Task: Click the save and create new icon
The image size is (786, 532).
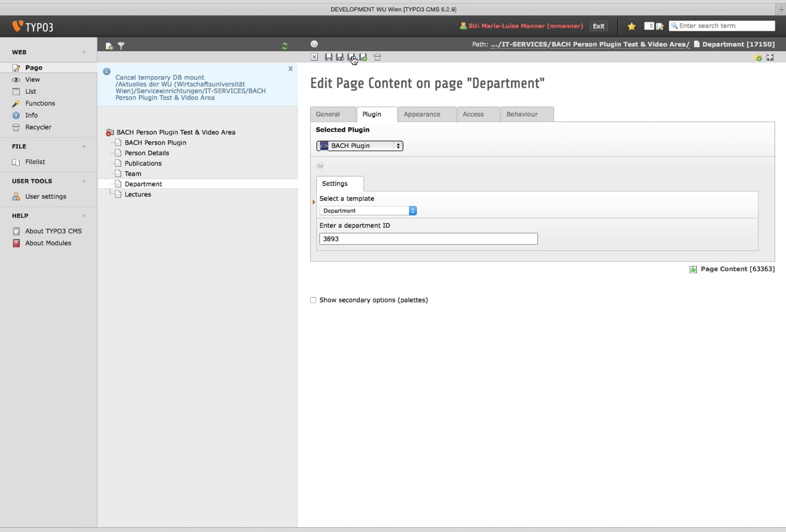Action: [x=364, y=57]
